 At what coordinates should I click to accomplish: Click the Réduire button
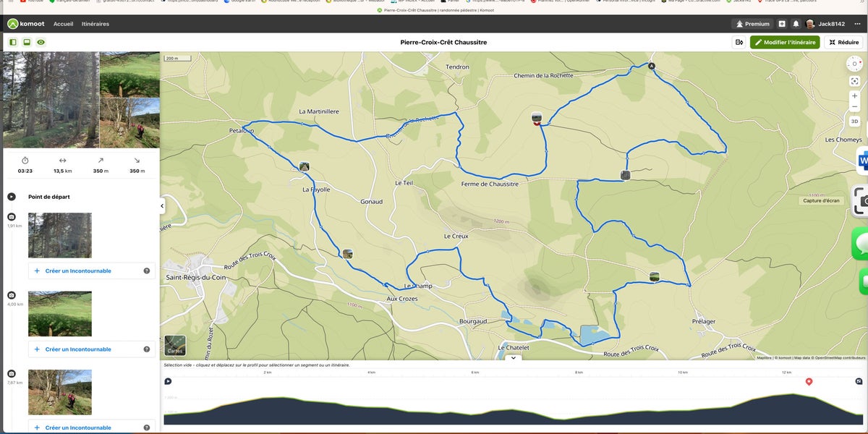point(843,43)
